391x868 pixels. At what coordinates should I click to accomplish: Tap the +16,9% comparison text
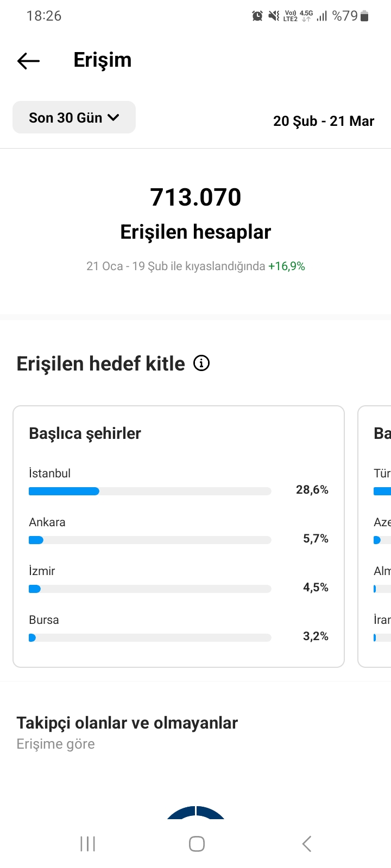[287, 266]
